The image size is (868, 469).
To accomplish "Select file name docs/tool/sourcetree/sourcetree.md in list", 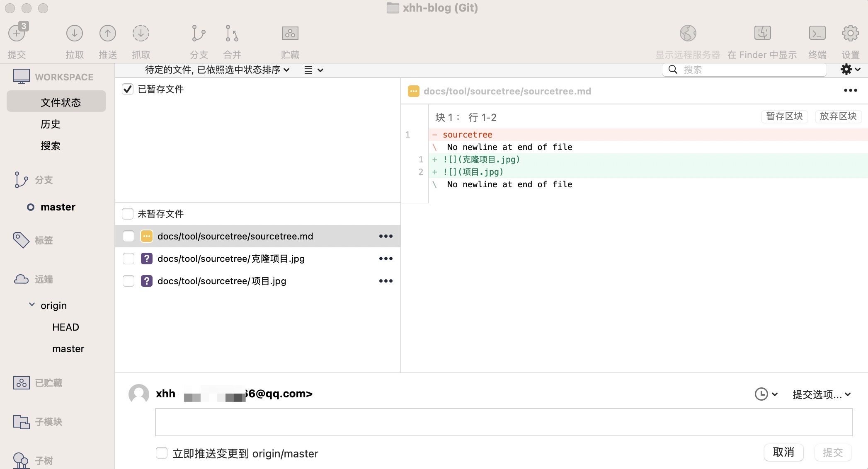I will [235, 236].
